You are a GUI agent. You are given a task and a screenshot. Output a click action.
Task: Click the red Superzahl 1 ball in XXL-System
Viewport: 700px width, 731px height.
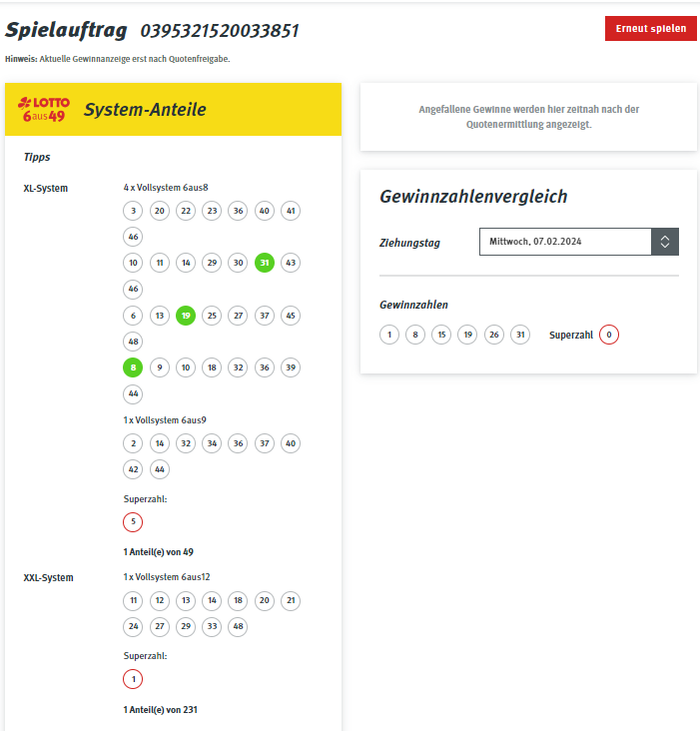(x=133, y=679)
